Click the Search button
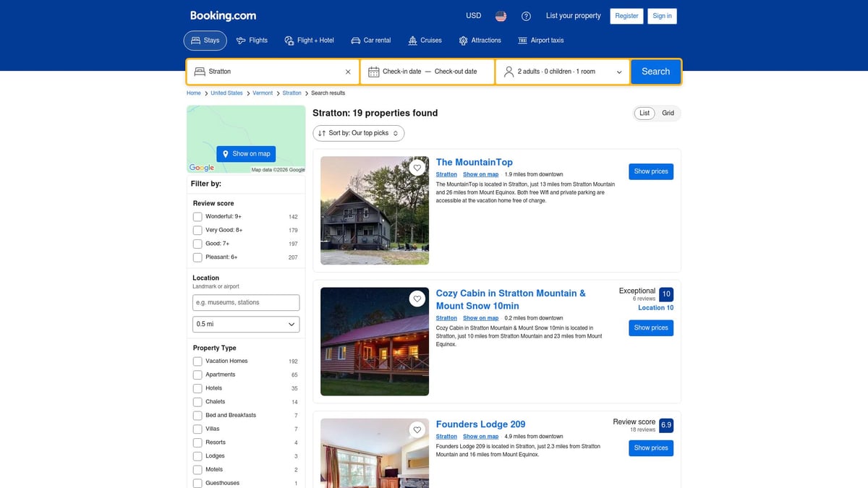 coord(655,71)
